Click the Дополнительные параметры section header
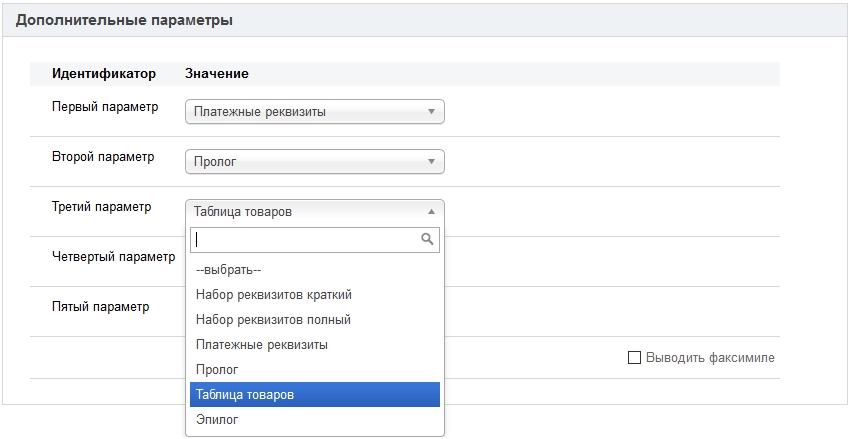The width and height of the screenshot is (851, 439). 125,20
